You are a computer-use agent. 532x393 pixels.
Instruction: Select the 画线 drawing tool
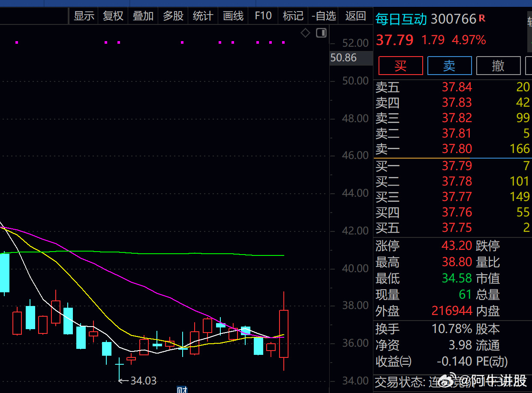pyautogui.click(x=233, y=16)
